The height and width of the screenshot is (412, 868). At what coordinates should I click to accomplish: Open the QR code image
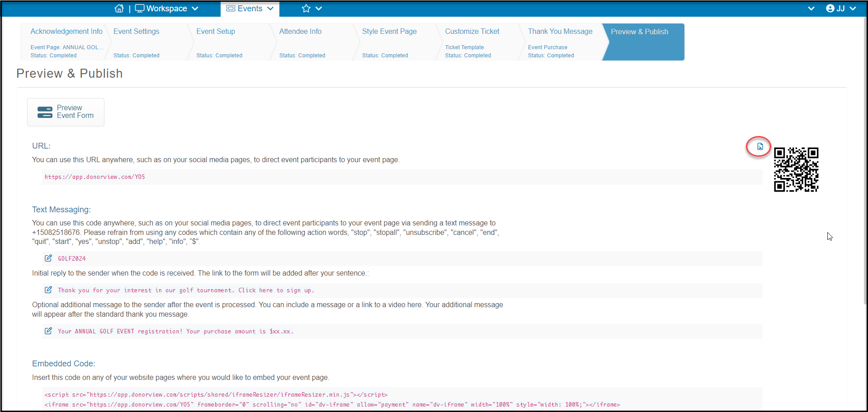(x=796, y=169)
